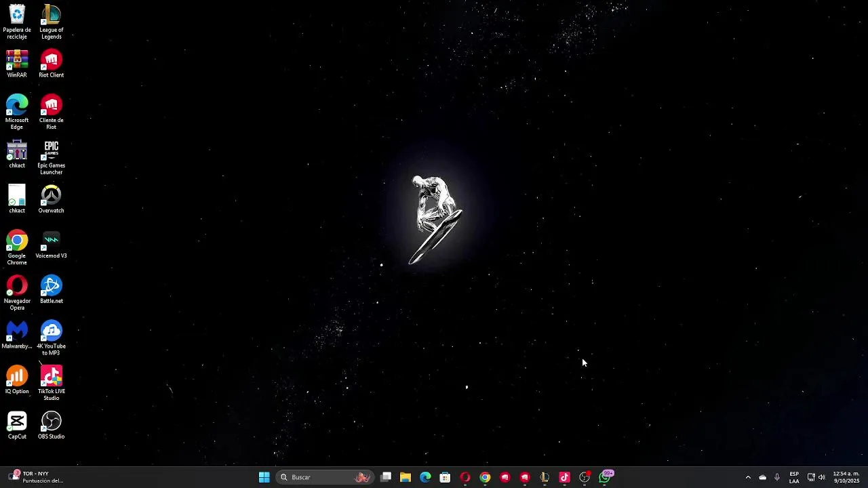Open File Explorer from the taskbar
This screenshot has height=488, width=868.
406,477
